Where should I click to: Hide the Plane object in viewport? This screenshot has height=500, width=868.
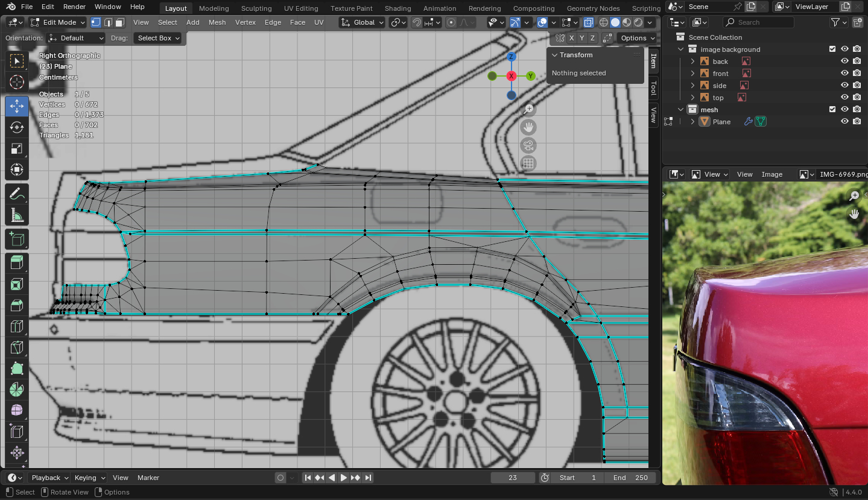click(x=844, y=122)
